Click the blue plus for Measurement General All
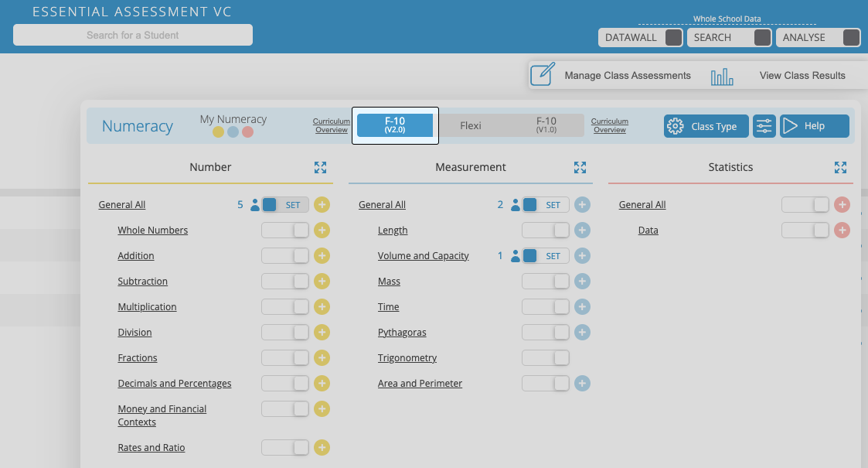Viewport: 868px width, 468px height. click(x=582, y=204)
